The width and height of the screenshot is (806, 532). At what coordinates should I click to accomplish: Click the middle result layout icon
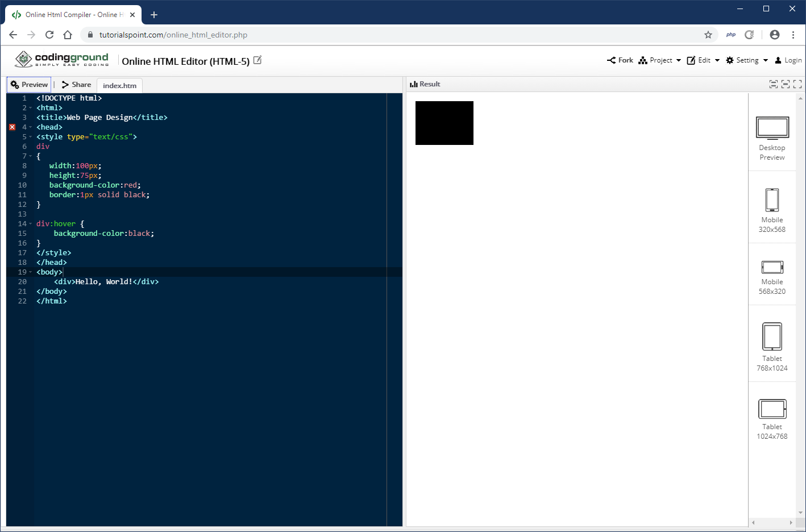pyautogui.click(x=786, y=84)
